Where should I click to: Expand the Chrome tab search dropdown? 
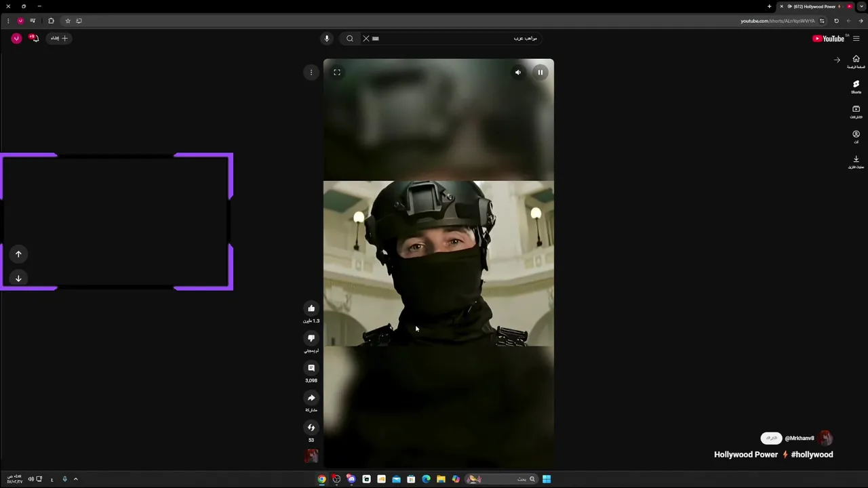pos(861,6)
